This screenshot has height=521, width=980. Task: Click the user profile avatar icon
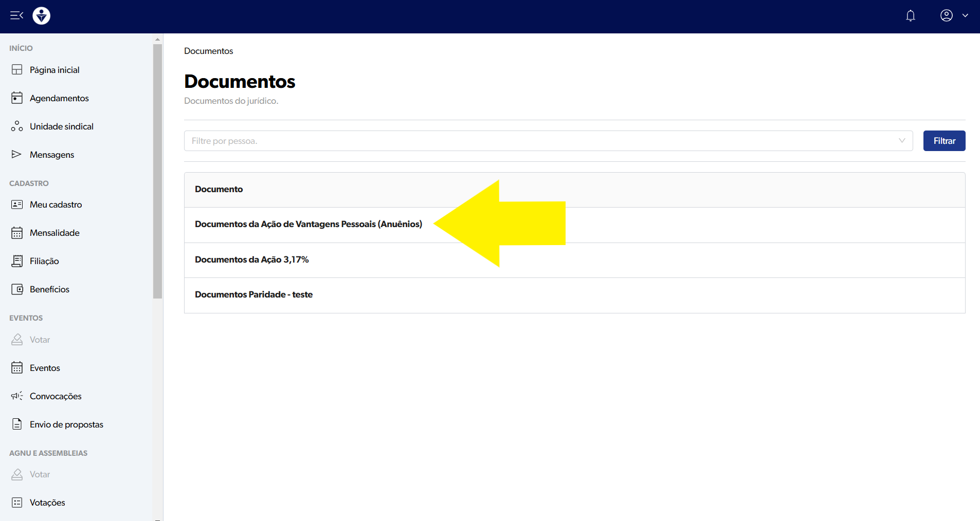tap(946, 16)
